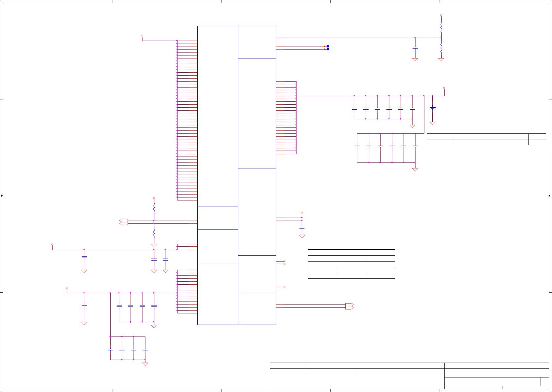Click the lower blue test point dot
The height and width of the screenshot is (392, 552).
328,49
